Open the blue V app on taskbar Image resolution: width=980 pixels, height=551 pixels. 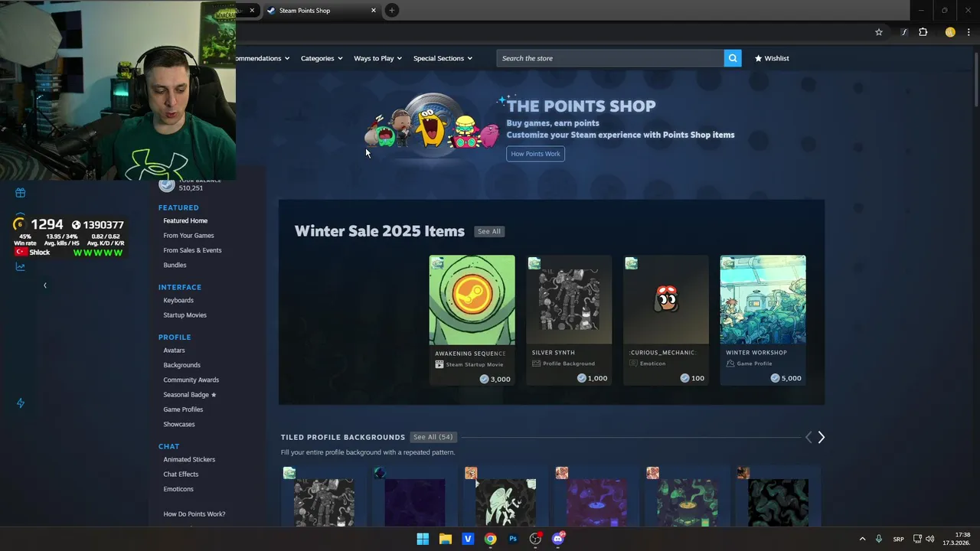[468, 539]
